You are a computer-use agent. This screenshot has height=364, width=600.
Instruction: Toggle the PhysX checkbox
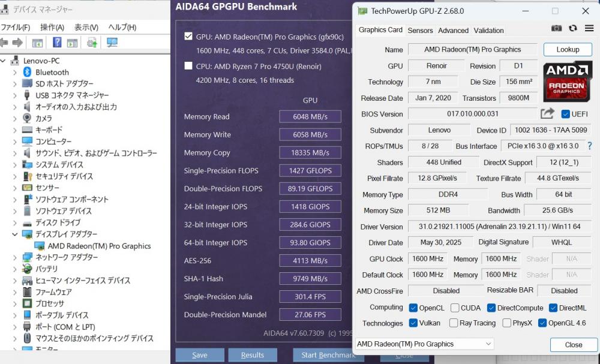[506, 323]
